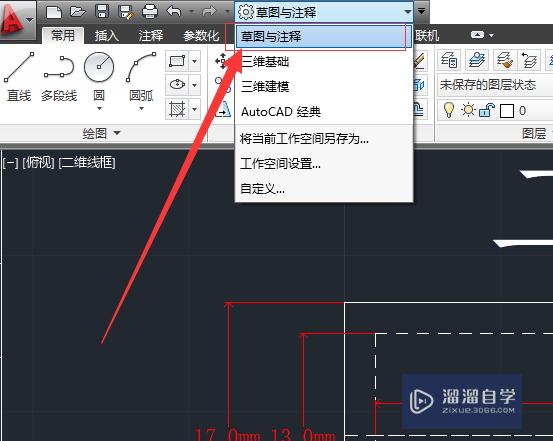Click the Layer Match icon
This screenshot has height=441, width=553.
coord(505,60)
